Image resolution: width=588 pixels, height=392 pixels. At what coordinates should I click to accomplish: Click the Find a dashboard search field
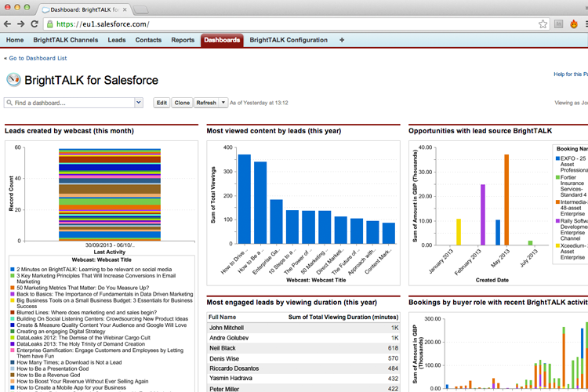[71, 103]
